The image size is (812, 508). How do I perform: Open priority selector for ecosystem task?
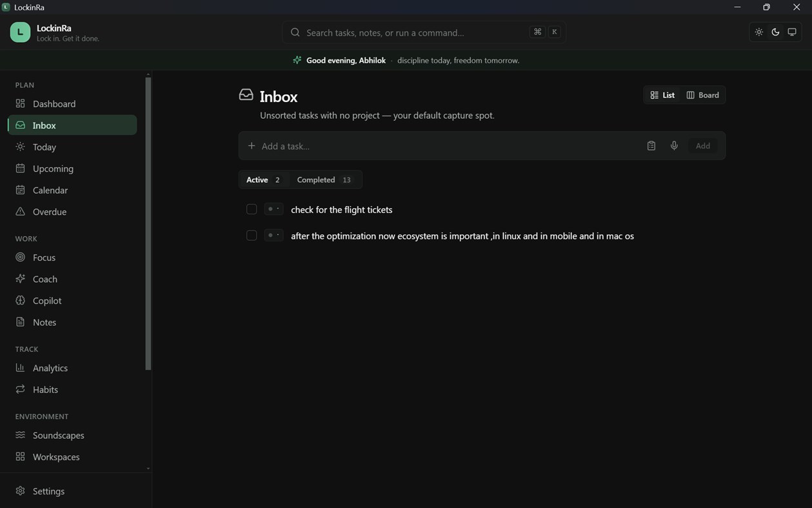click(273, 235)
